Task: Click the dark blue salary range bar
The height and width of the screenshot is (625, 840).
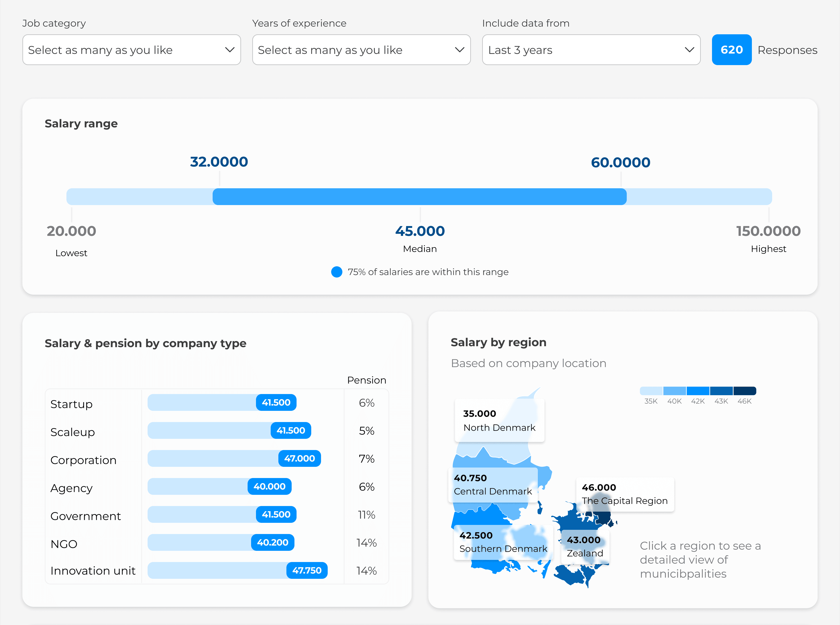Action: pos(419,197)
